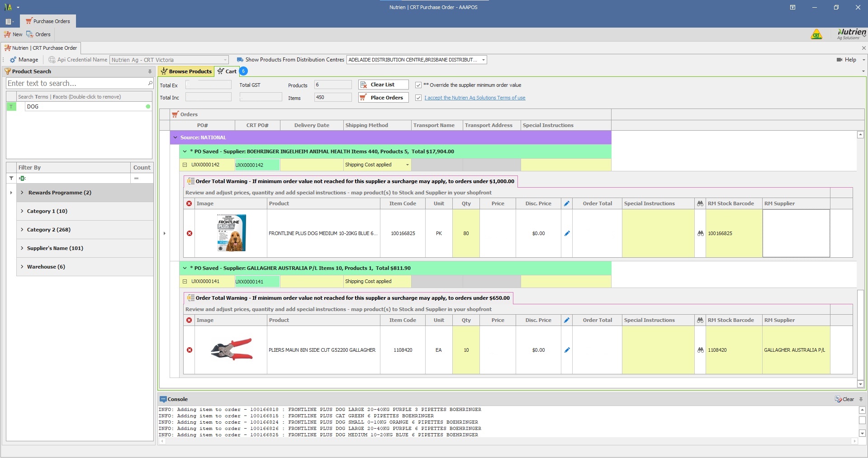Click the Manage gear button
Screen dimensions: 868x458
[24, 60]
